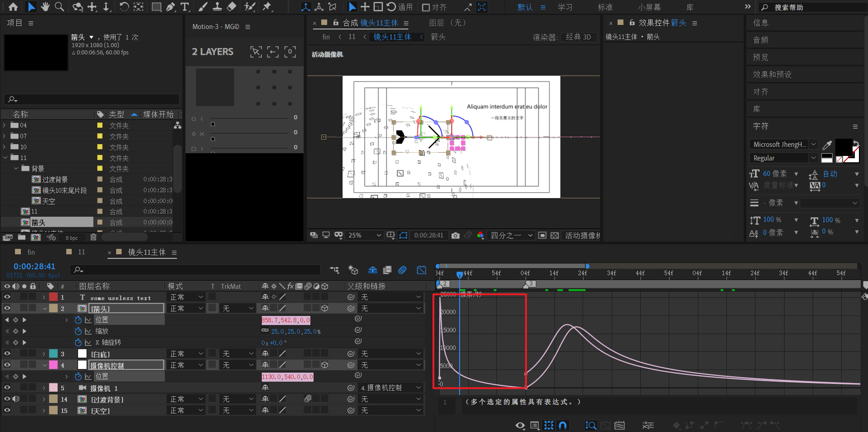The width and height of the screenshot is (868, 432).
Task: Switch to the 默认 workspace
Action: click(525, 7)
